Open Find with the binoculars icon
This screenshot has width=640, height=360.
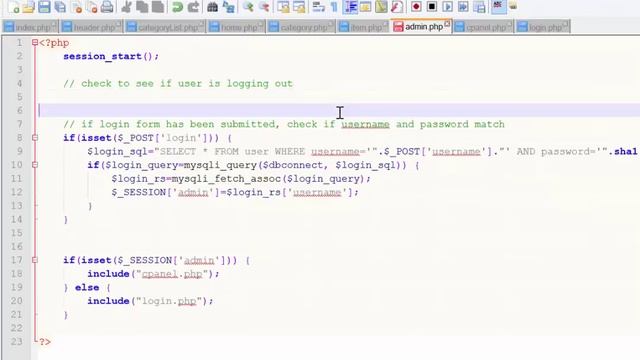point(212,7)
